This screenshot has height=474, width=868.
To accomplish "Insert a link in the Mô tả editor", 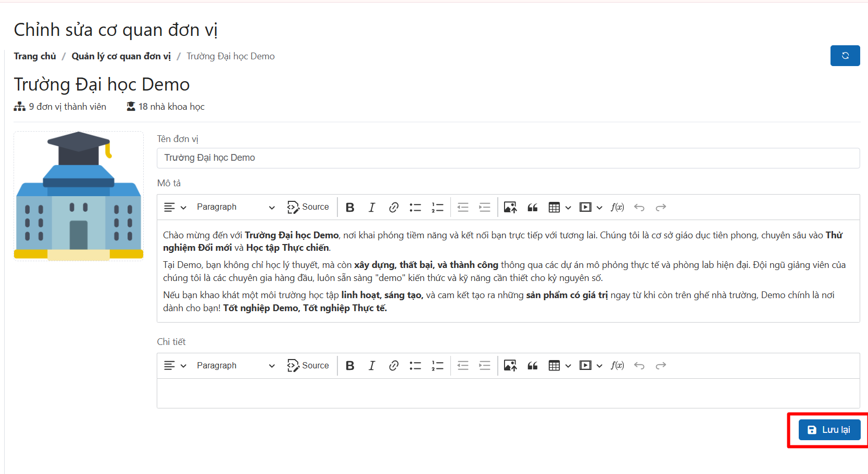I will (x=394, y=208).
